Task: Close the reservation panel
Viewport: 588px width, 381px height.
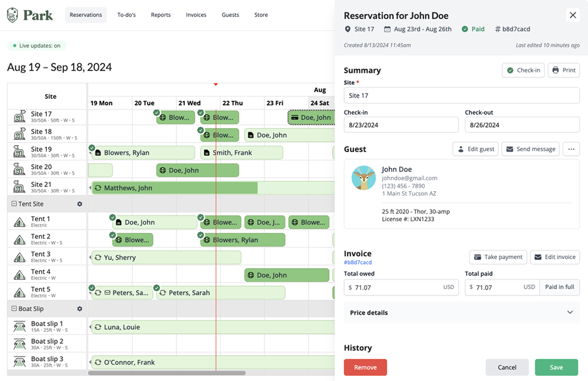Action: click(x=573, y=15)
